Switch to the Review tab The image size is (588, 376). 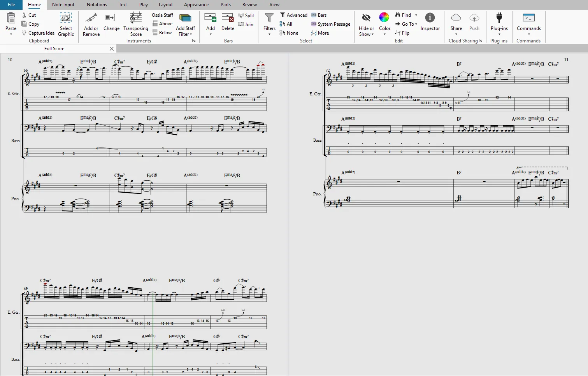249,5
